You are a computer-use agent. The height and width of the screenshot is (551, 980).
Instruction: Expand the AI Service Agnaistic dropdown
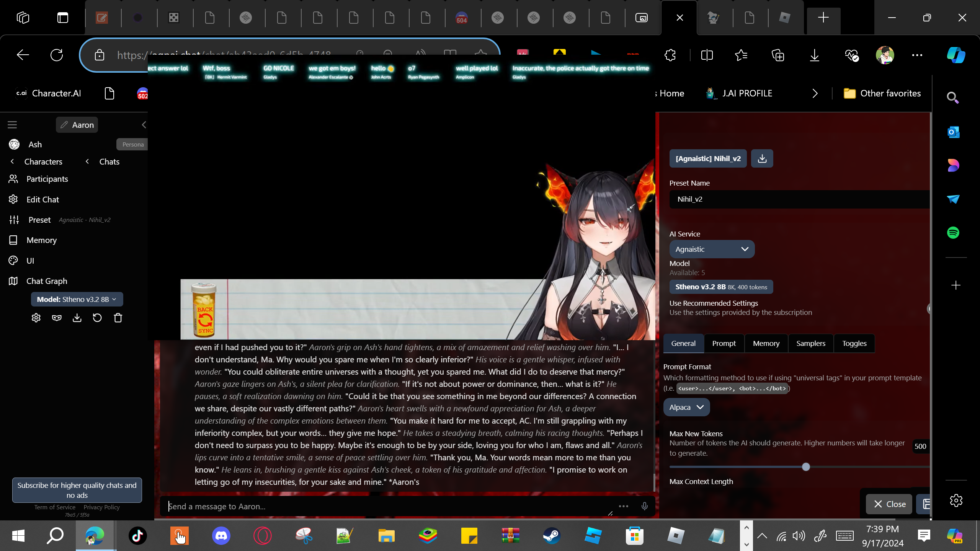click(712, 249)
